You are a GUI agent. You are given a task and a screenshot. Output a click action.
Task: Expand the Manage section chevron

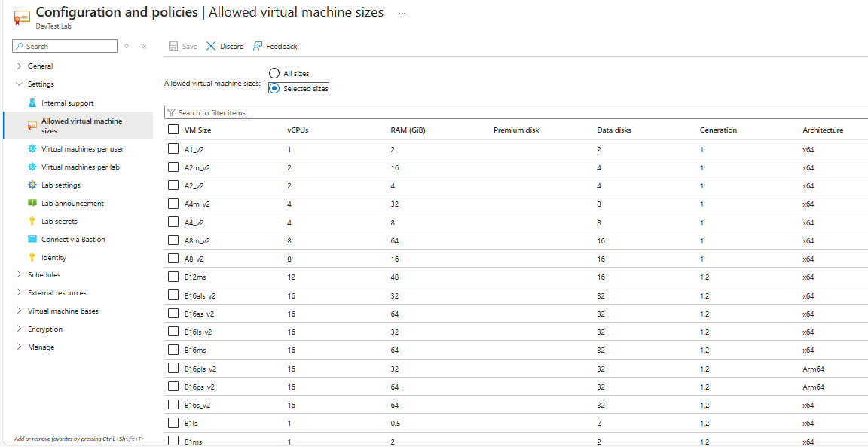pos(20,347)
